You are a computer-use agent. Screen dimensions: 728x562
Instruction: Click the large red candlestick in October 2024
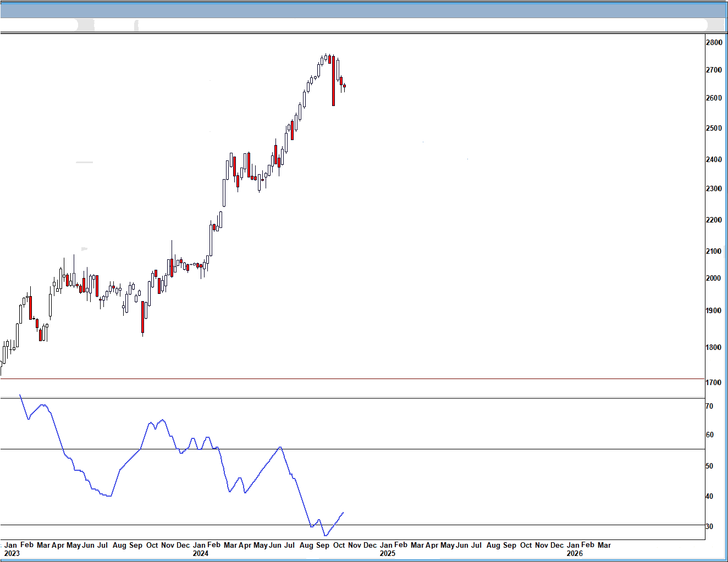(x=333, y=81)
